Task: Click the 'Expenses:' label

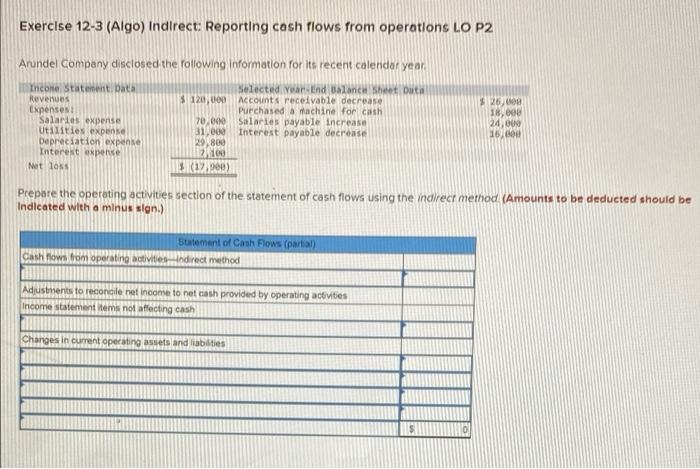Action: pyautogui.click(x=51, y=109)
